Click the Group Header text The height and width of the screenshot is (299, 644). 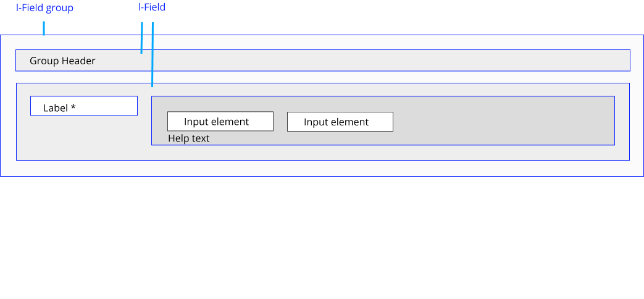[62, 61]
